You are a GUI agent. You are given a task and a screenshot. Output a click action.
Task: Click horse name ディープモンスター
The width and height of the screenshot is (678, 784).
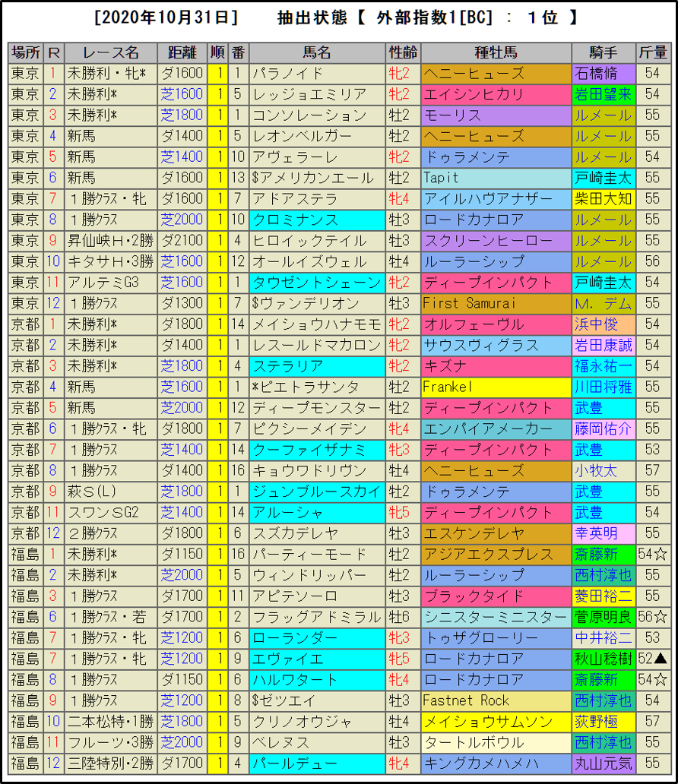(316, 408)
